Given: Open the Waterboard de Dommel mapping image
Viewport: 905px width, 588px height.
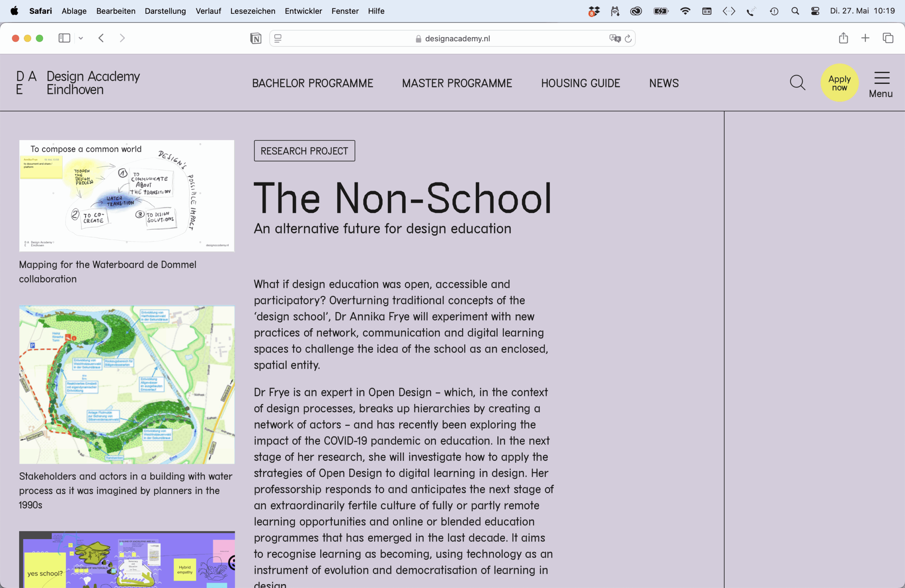Looking at the screenshot, I should pyautogui.click(x=127, y=196).
